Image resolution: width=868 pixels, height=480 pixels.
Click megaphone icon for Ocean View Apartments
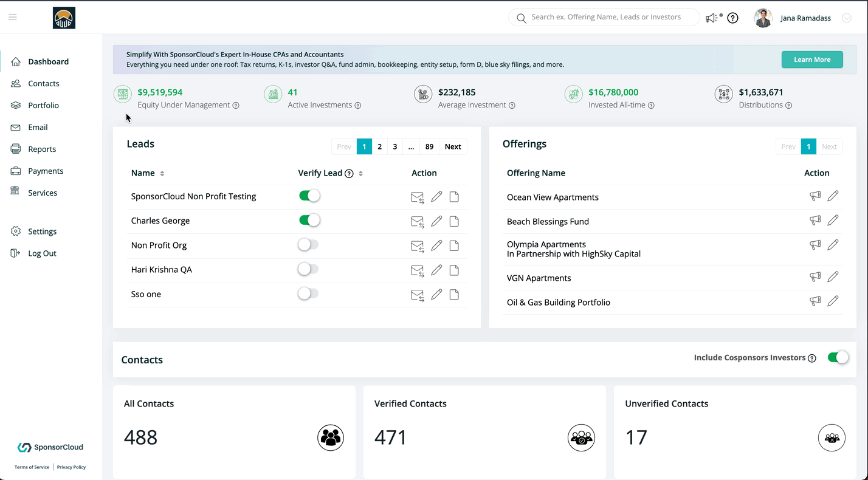(x=815, y=196)
